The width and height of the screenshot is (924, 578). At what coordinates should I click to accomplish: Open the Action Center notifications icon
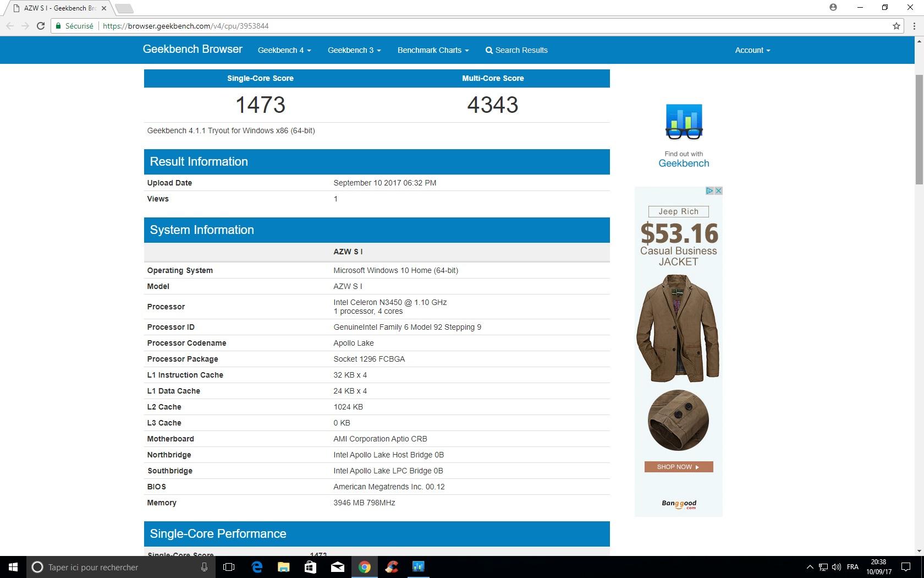tap(905, 567)
